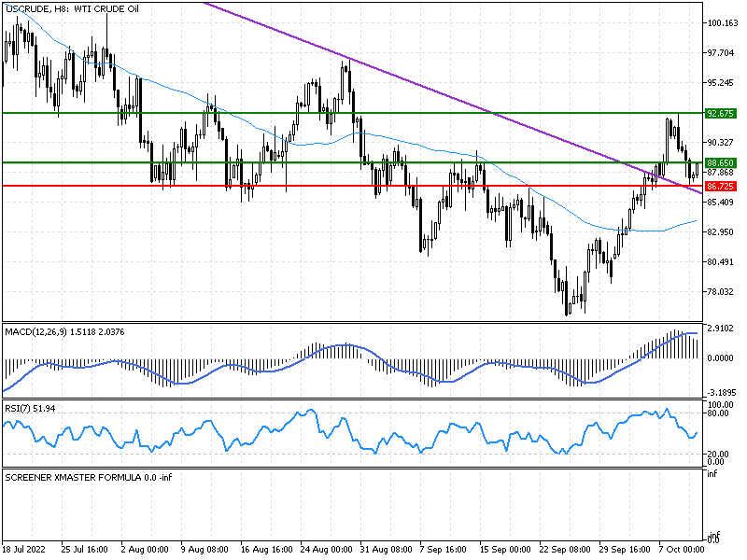
Task: Select the 88.650 green price tag
Action: click(x=717, y=162)
